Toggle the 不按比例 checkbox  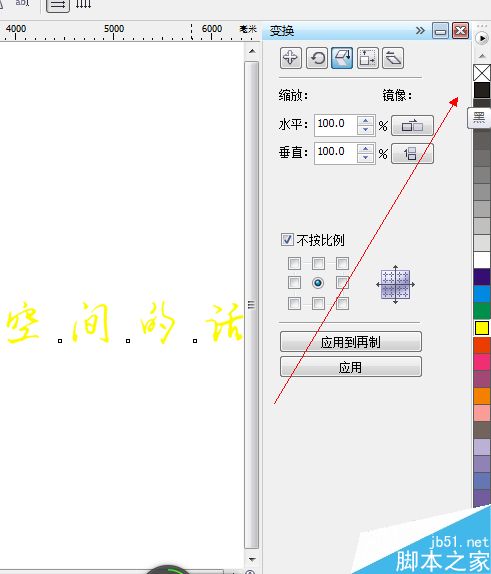click(x=287, y=240)
